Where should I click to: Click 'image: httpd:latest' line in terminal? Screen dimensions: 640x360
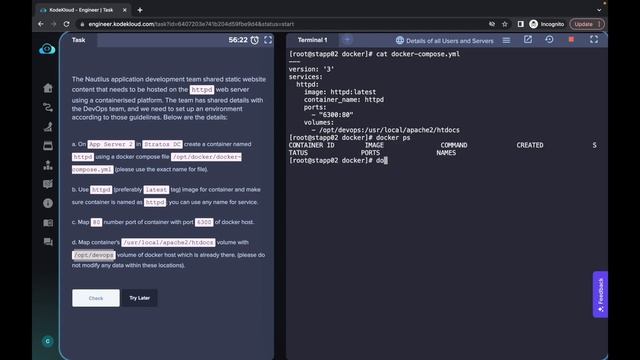[340, 92]
